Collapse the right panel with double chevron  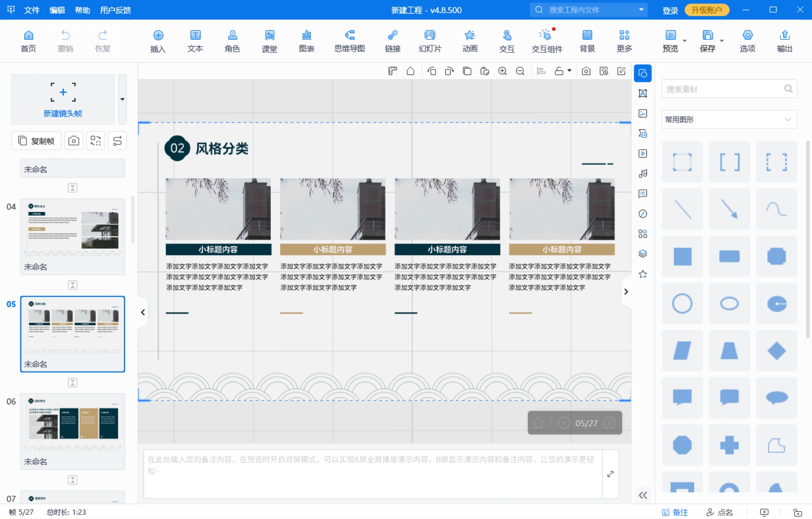pos(643,495)
